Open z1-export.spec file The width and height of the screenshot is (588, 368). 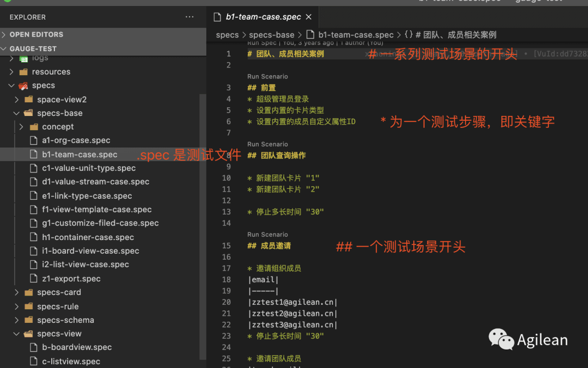coord(71,279)
